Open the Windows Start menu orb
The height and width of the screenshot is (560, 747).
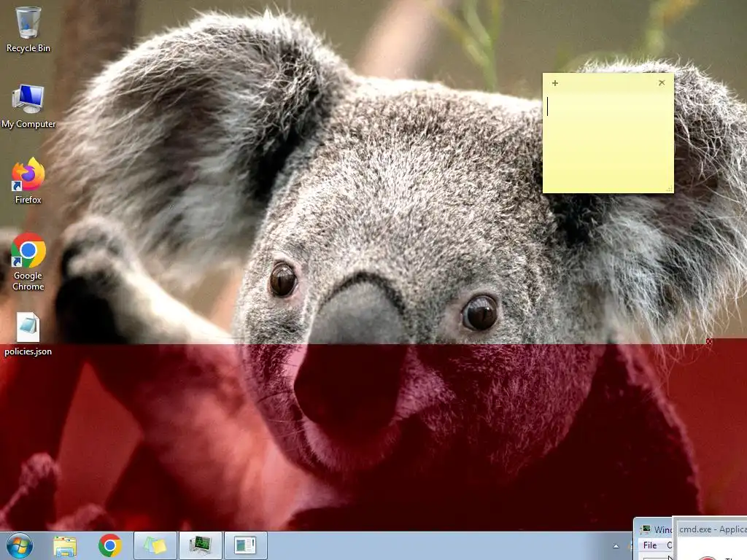click(x=20, y=545)
